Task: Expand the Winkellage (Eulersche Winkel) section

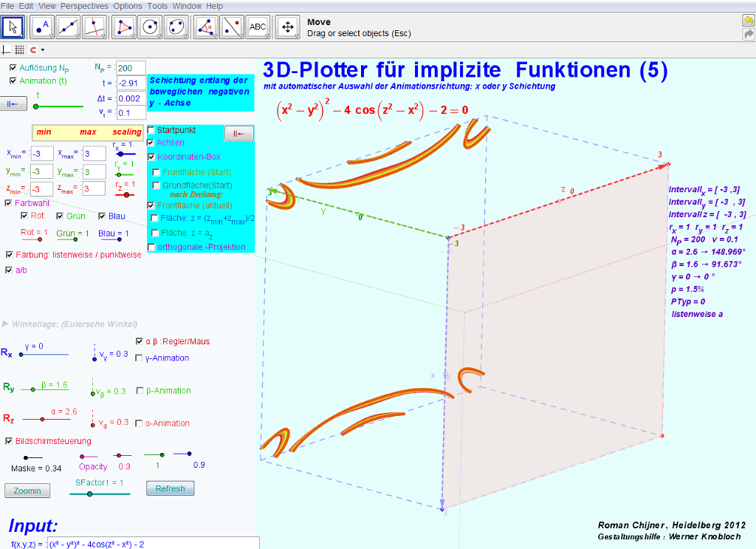Action: click(6, 324)
